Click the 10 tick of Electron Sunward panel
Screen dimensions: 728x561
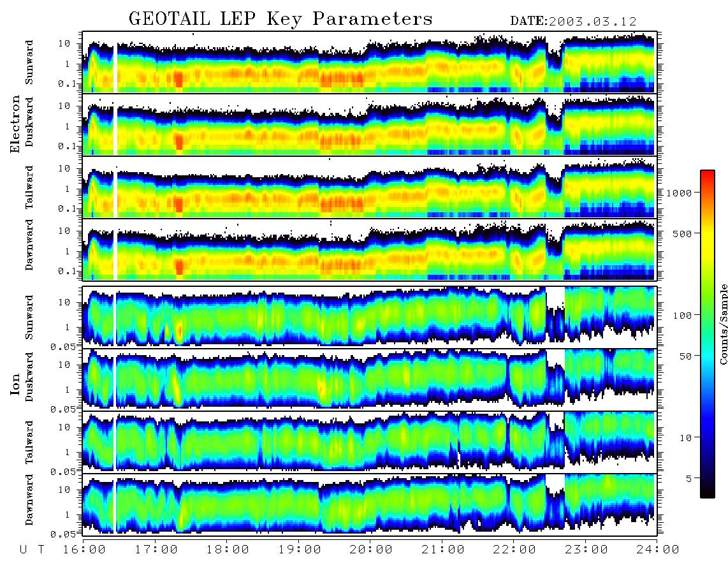tap(64, 43)
